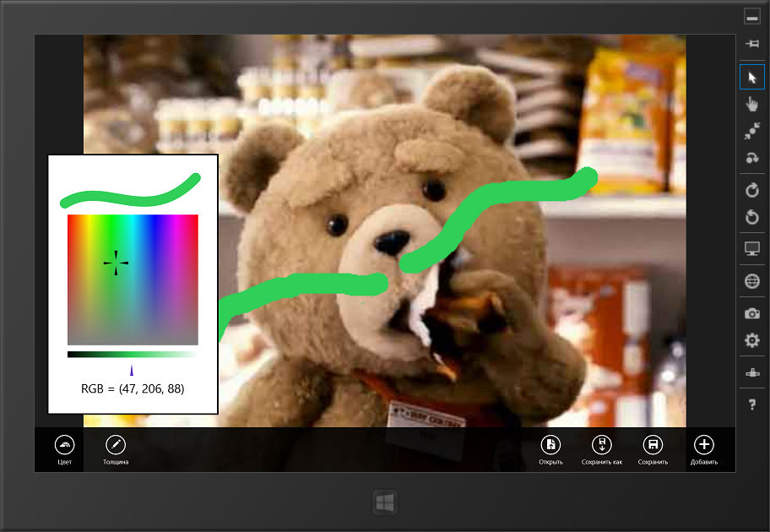Open simulator help question mark
This screenshot has height=532, width=770.
point(751,404)
